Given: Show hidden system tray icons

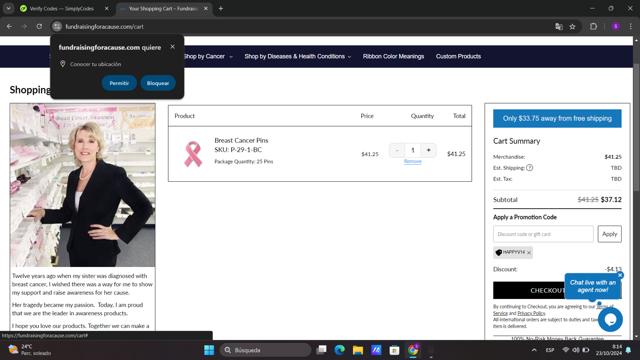Looking at the screenshot, I should click(534, 350).
